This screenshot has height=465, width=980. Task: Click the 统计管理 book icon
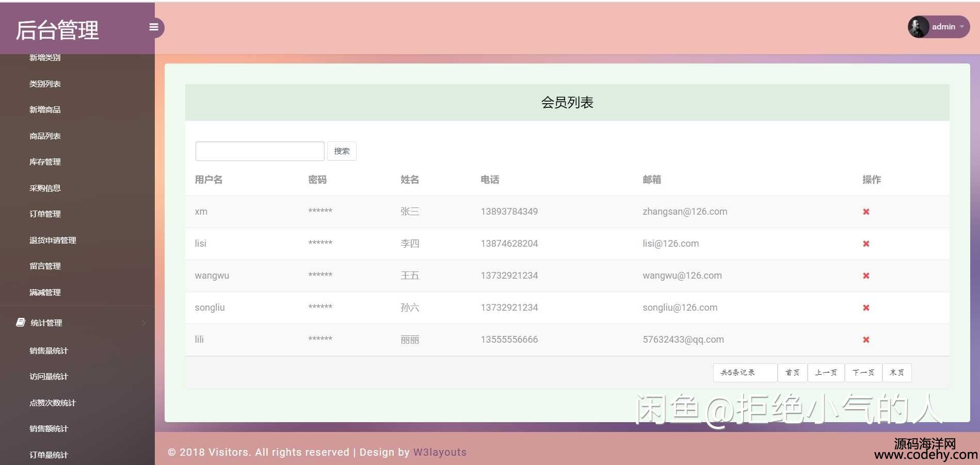coord(21,323)
